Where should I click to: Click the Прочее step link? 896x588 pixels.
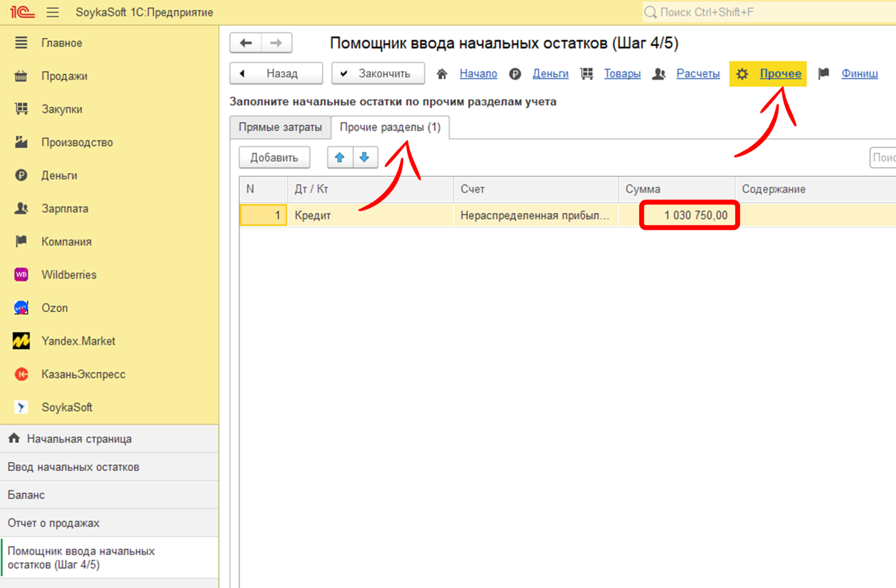click(x=780, y=74)
